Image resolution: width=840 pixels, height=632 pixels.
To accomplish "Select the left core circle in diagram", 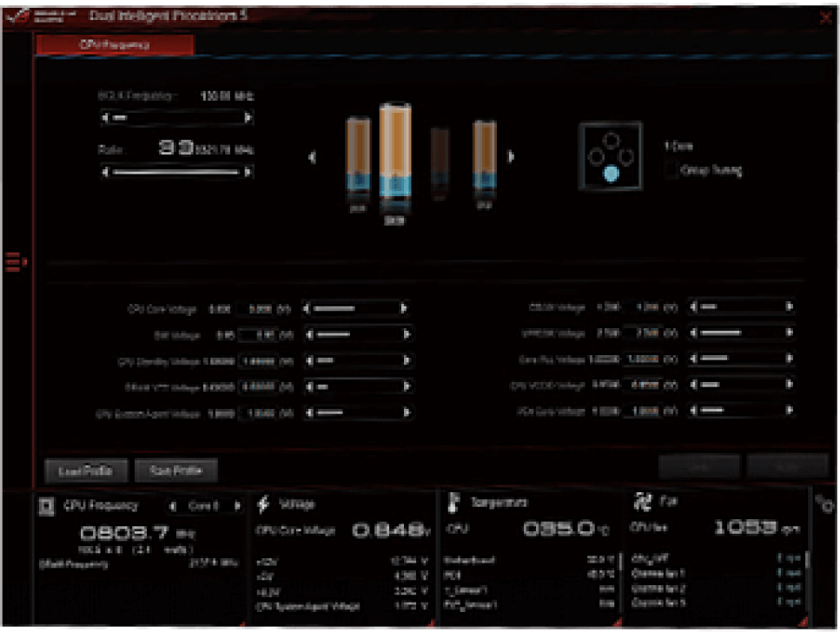I will (x=596, y=157).
